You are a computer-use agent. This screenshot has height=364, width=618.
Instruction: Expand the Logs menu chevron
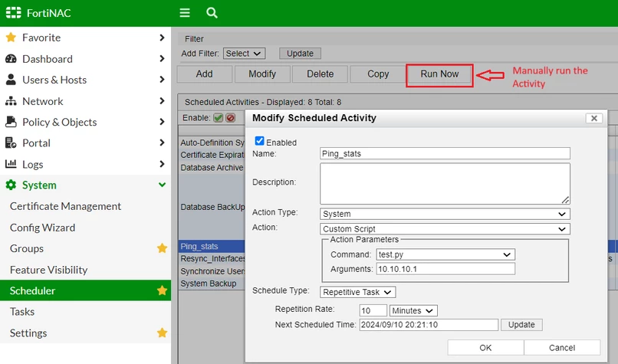(162, 163)
